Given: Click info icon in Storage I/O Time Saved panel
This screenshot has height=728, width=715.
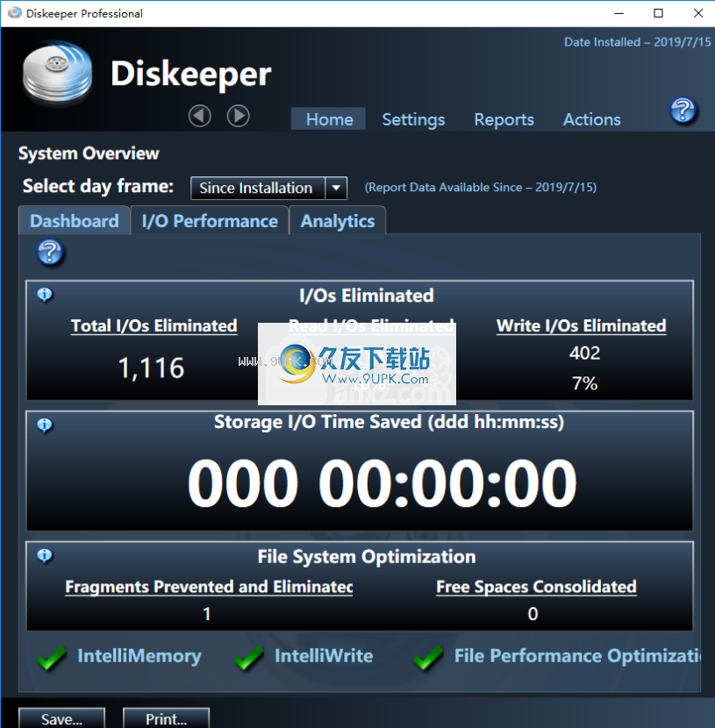Looking at the screenshot, I should point(45,425).
